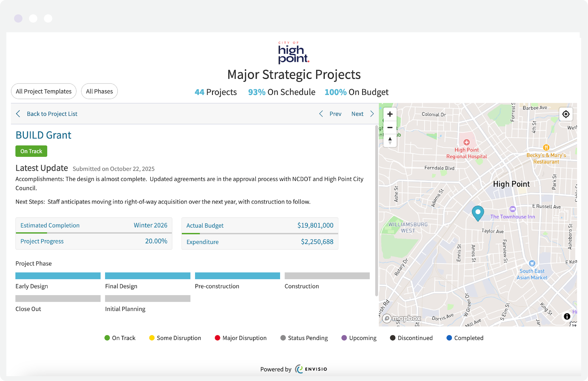Viewport: 588px width, 381px height.
Task: Click the Mapbox logo on the map
Action: click(x=402, y=318)
